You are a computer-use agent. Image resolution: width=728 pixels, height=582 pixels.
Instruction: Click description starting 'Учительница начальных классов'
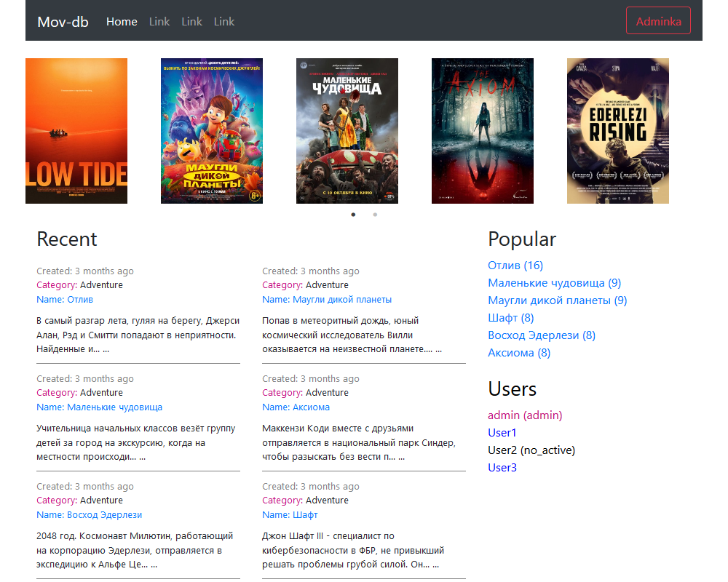click(136, 443)
